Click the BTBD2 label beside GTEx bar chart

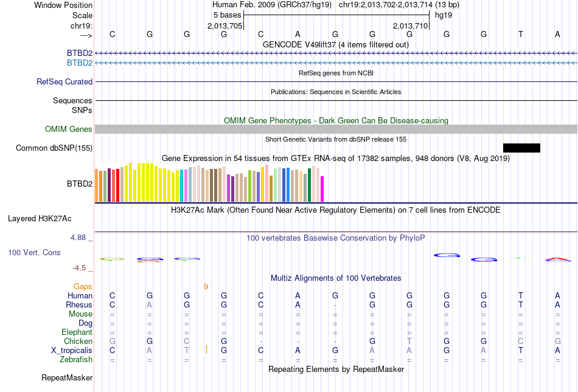coord(80,184)
